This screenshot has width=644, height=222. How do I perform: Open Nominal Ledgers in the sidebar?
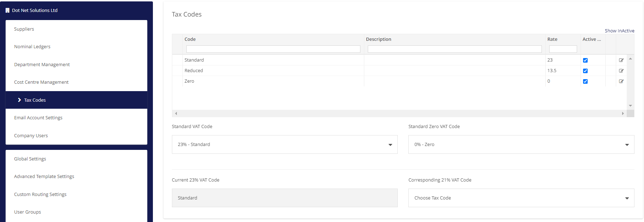coord(32,46)
